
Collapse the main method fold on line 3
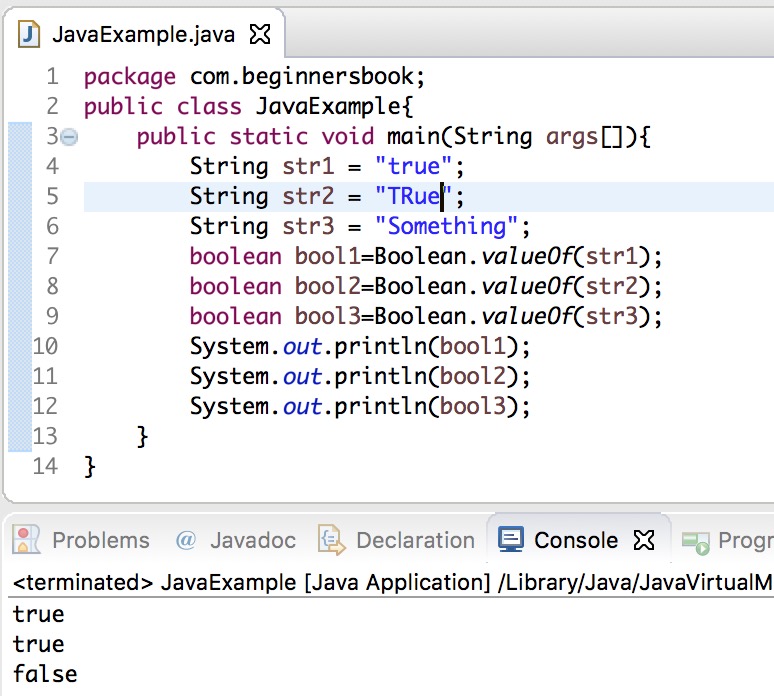point(70,137)
